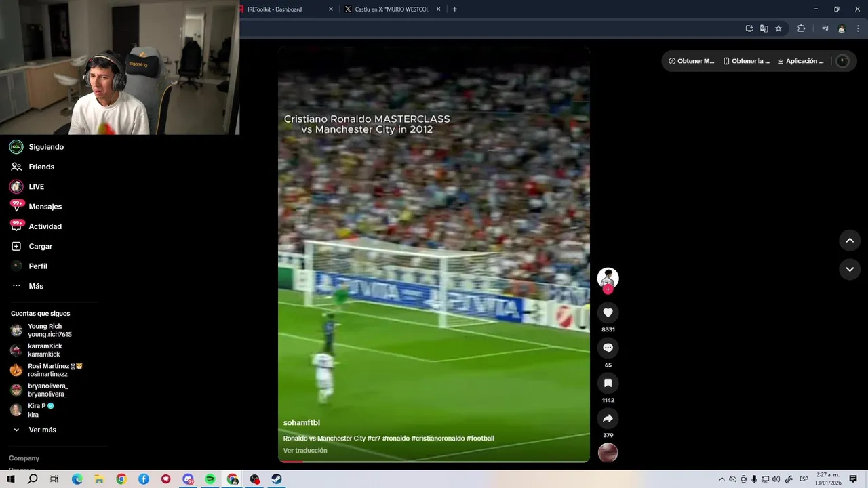Open the #cristianoronaldo hashtag
Viewport: 868px width, 488px height.
437,439
